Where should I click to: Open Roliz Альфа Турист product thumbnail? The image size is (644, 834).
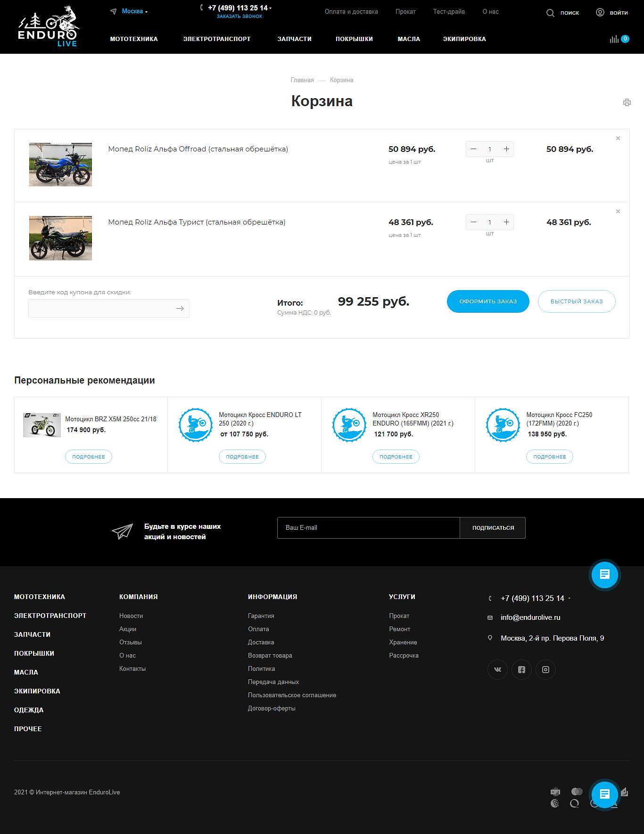(60, 238)
